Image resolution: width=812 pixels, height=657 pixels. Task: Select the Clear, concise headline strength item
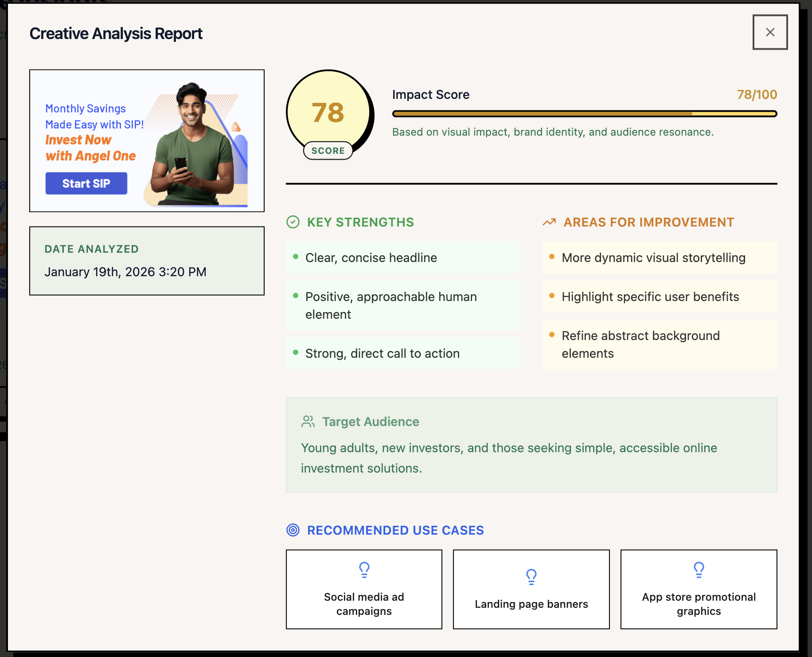pyautogui.click(x=403, y=258)
